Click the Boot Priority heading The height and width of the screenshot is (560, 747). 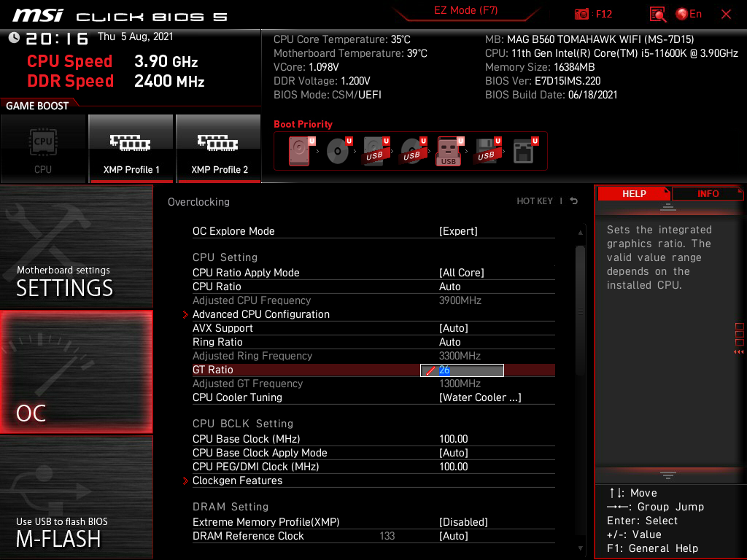(x=303, y=124)
